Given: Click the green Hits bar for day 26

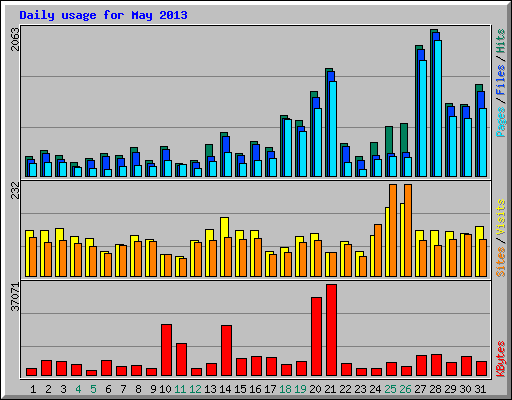Looking at the screenshot, I should click(x=404, y=138).
